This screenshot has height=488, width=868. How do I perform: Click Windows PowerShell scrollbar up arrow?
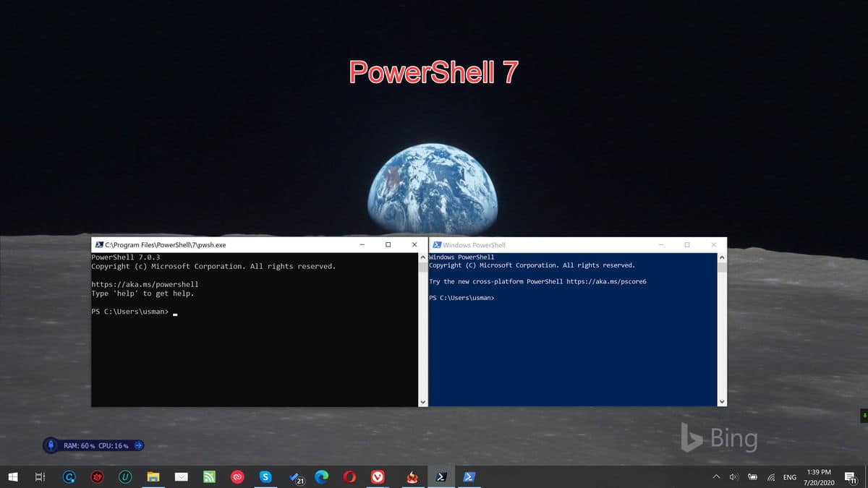tap(722, 257)
